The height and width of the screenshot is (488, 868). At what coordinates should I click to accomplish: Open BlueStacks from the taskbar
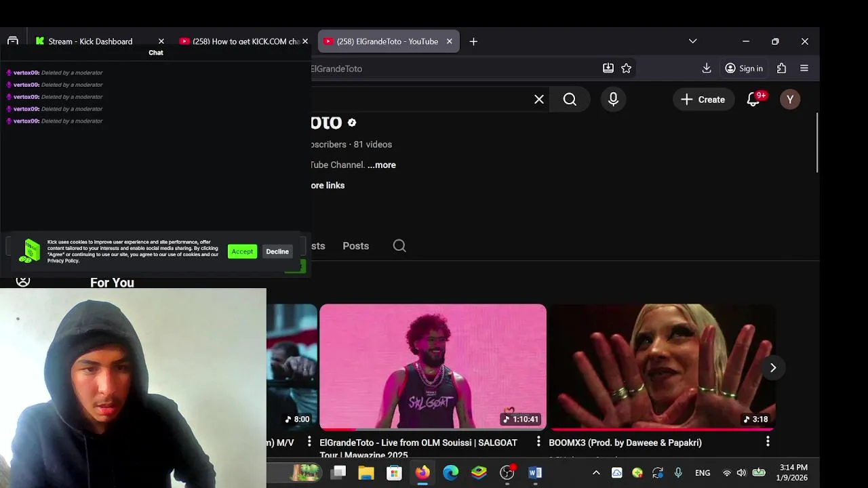click(x=479, y=472)
